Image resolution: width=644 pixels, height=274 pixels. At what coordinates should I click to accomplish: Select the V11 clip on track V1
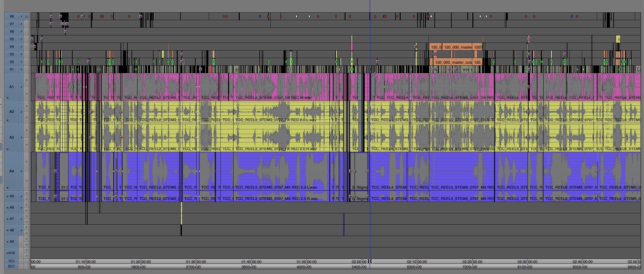click(x=466, y=70)
